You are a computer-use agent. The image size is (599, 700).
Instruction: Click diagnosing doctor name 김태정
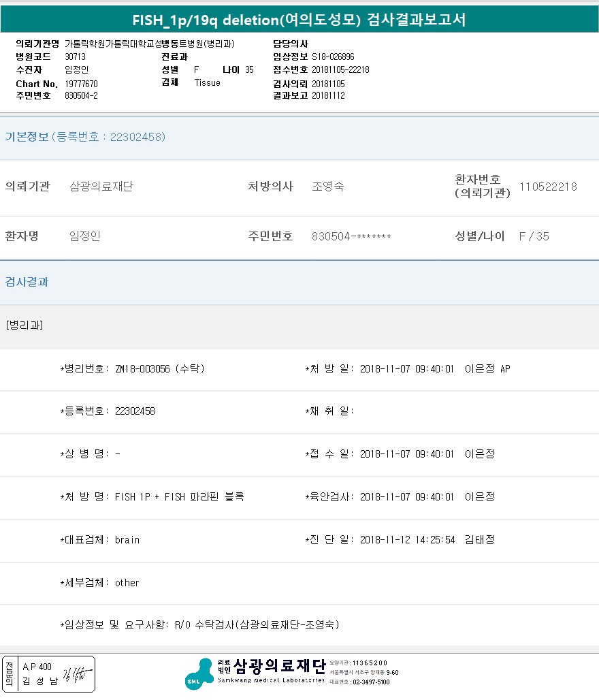click(480, 540)
